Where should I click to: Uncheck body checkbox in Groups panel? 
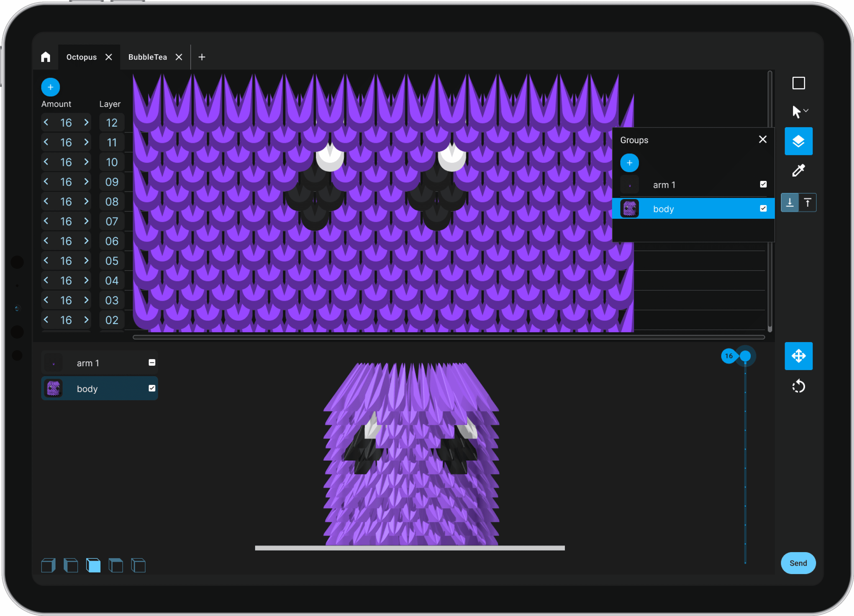click(763, 209)
